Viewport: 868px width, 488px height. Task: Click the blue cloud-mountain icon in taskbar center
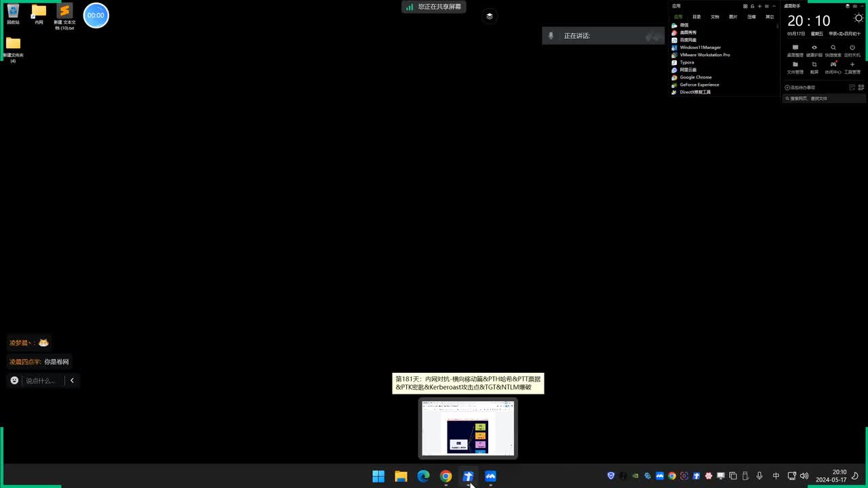(490, 476)
